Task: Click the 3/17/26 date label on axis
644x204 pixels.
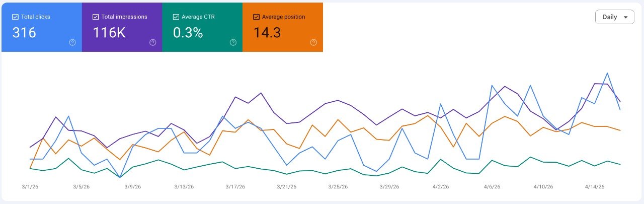Action: tap(235, 186)
